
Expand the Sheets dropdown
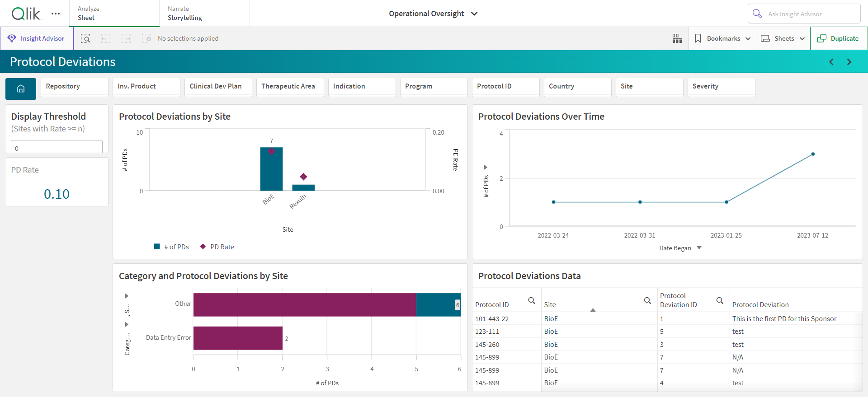pyautogui.click(x=783, y=38)
